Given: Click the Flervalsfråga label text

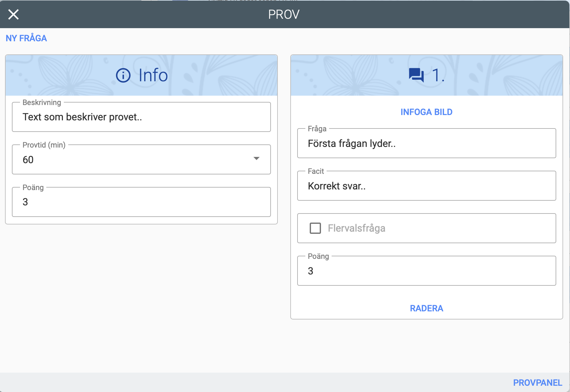Looking at the screenshot, I should point(356,228).
